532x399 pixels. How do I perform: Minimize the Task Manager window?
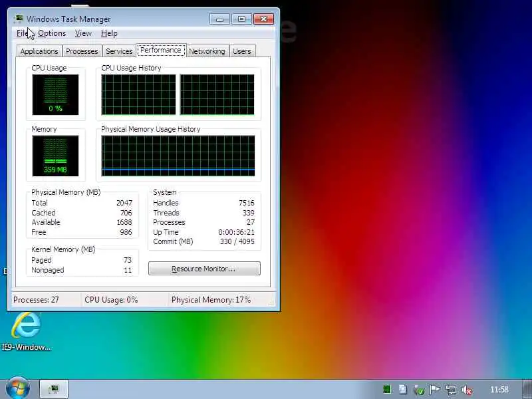tap(219, 19)
